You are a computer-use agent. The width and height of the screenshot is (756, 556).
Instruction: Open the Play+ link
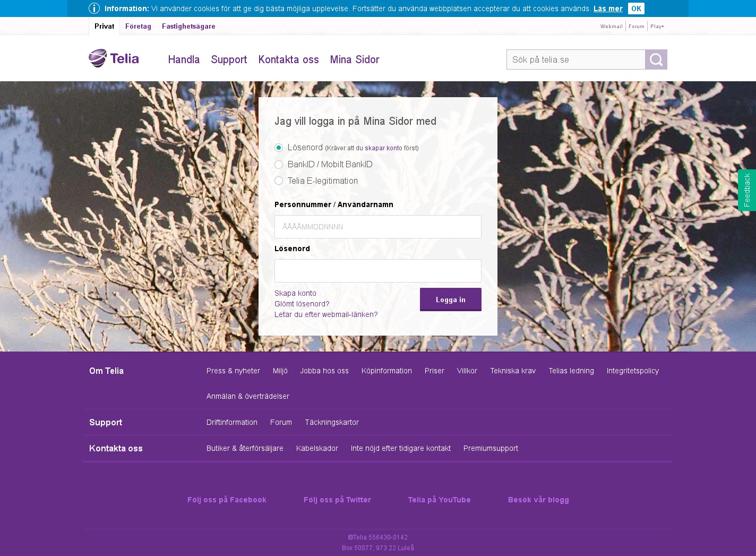[657, 26]
